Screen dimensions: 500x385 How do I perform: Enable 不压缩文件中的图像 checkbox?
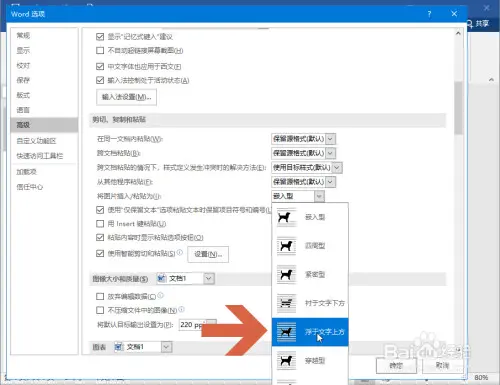[100, 310]
